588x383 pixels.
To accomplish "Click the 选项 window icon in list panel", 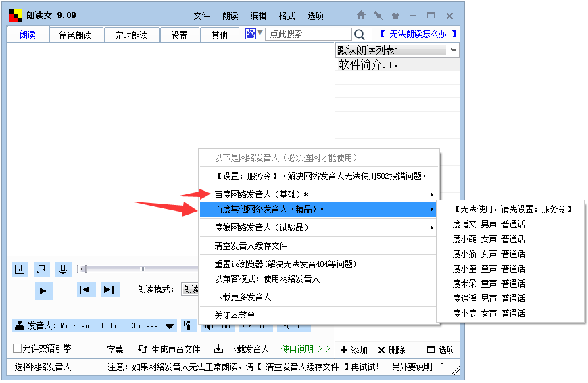I will pos(431,350).
